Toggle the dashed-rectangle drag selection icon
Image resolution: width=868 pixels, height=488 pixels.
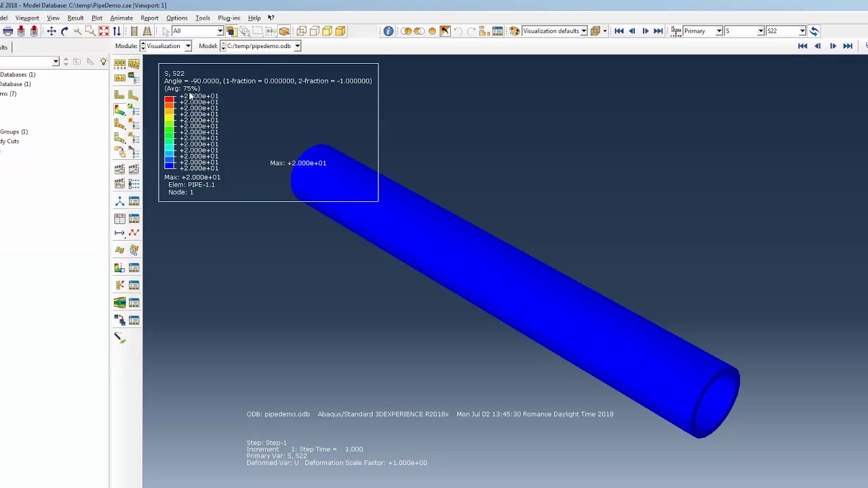pos(257,31)
